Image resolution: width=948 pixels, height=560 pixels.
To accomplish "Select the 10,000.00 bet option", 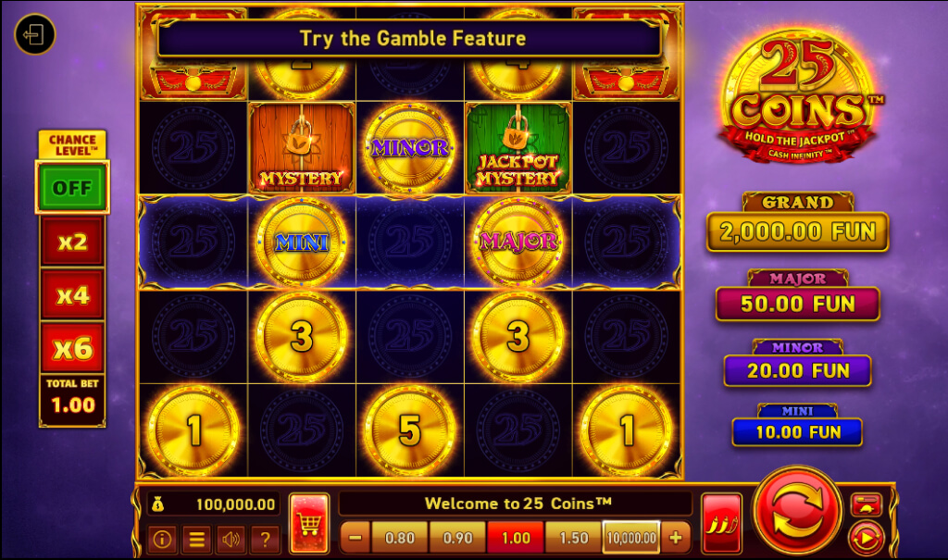I will point(631,538).
